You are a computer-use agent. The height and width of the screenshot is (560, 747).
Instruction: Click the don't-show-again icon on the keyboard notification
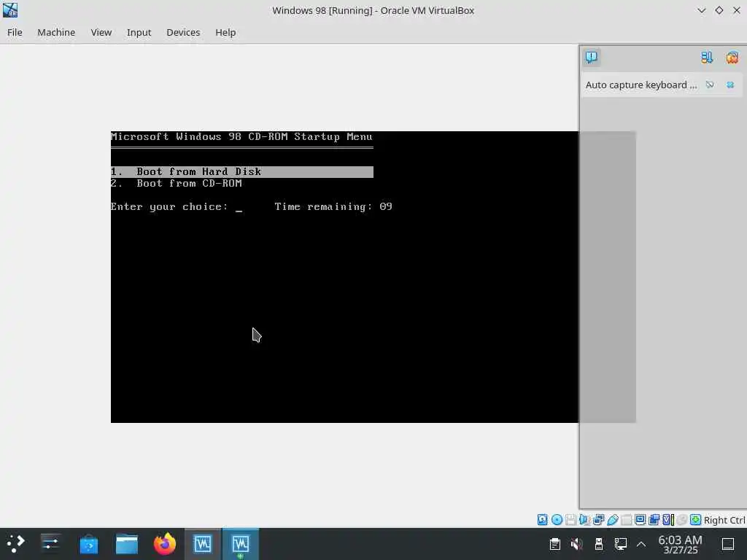coord(710,85)
